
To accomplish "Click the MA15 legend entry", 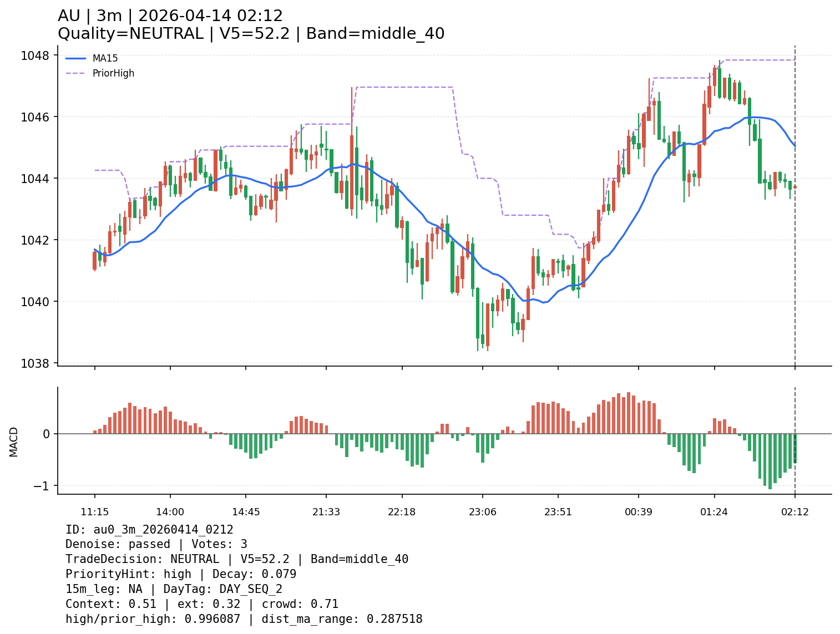I will (x=105, y=58).
